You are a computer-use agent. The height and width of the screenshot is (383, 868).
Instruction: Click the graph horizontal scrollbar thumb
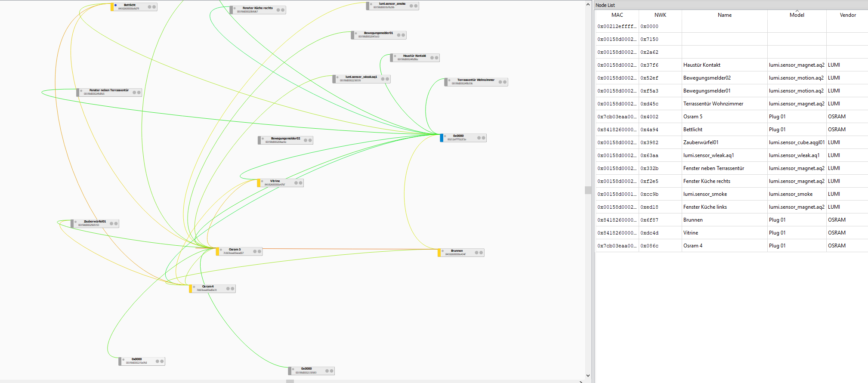290,381
